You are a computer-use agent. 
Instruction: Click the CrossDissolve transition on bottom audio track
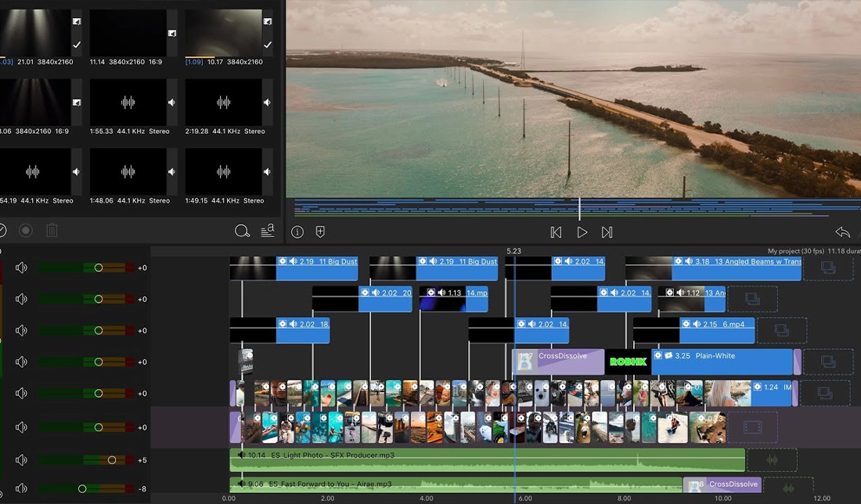point(732,484)
